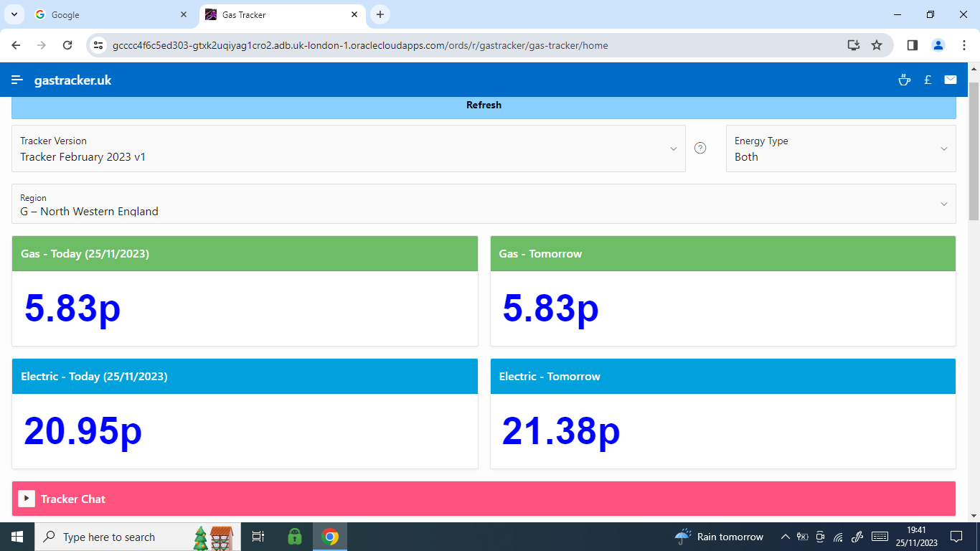
Task: Open the Energy Type dropdown
Action: coord(841,149)
